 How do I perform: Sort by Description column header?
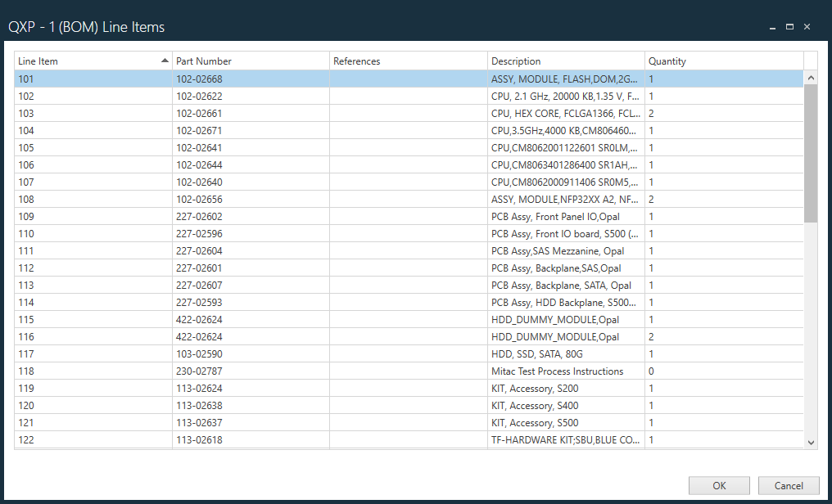(565, 61)
